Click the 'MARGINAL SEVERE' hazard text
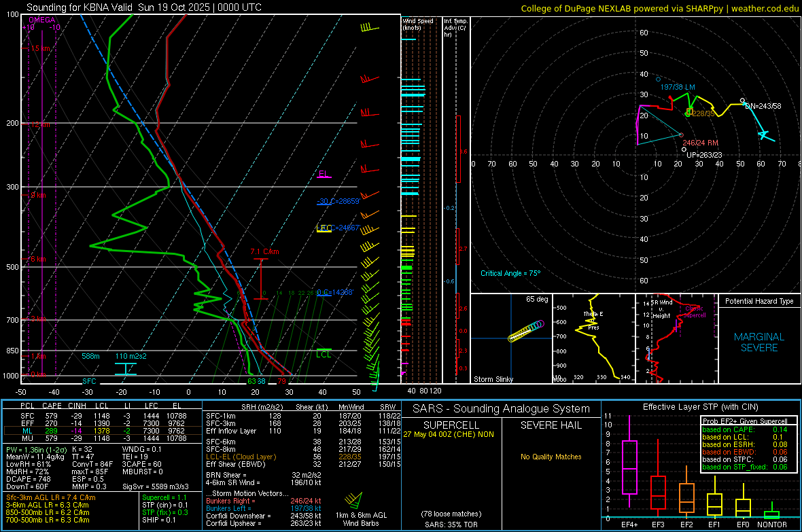The image size is (802, 532). coord(759,342)
